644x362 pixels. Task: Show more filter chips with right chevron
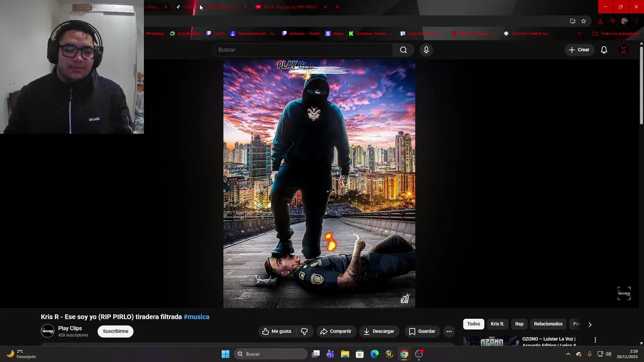pos(590,324)
